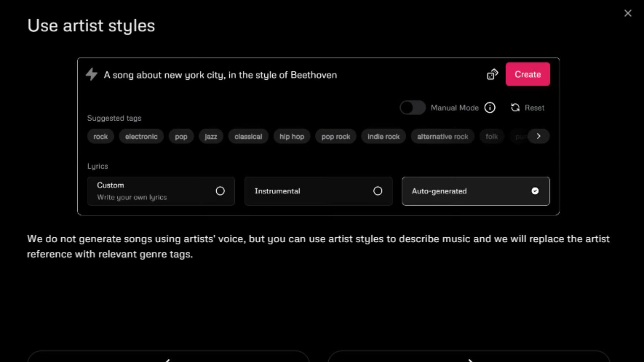Expand genre tags with the right arrow
The width and height of the screenshot is (644, 362).
pos(538,136)
